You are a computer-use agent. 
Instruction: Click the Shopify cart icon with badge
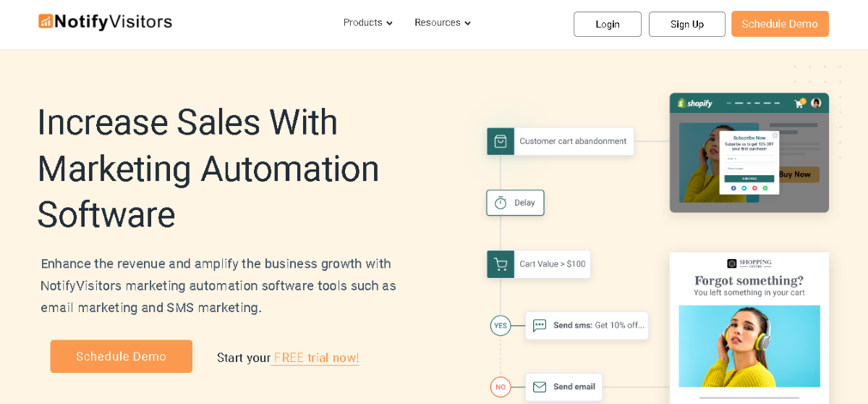[800, 103]
